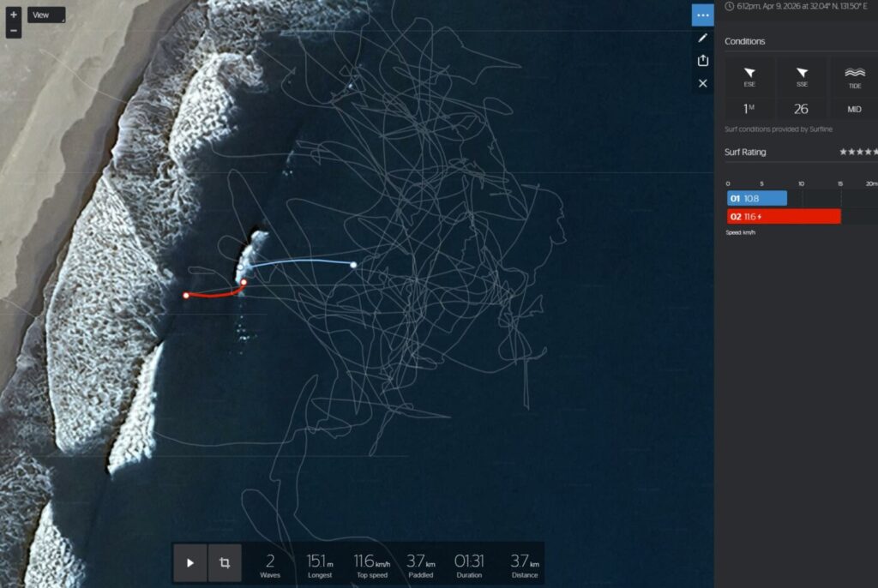Select wave 01 blue speed bar
The width and height of the screenshot is (878, 588).
click(x=757, y=198)
